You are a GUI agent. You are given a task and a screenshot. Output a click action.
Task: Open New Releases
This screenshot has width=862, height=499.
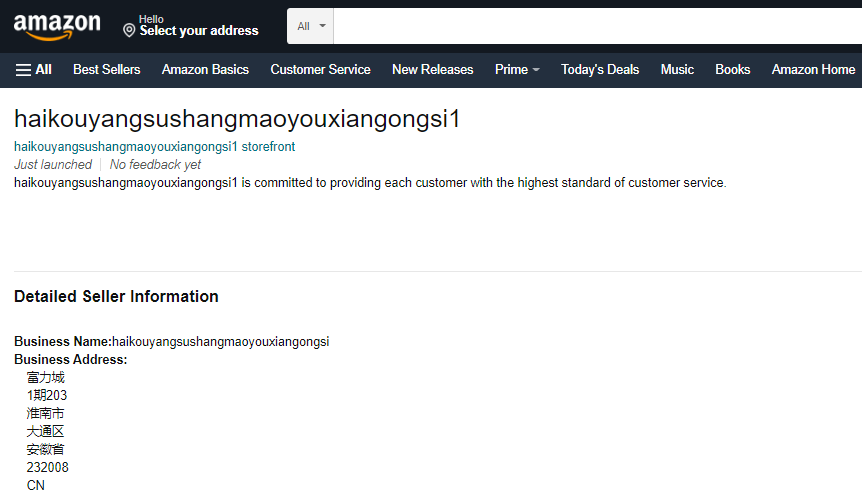point(433,70)
